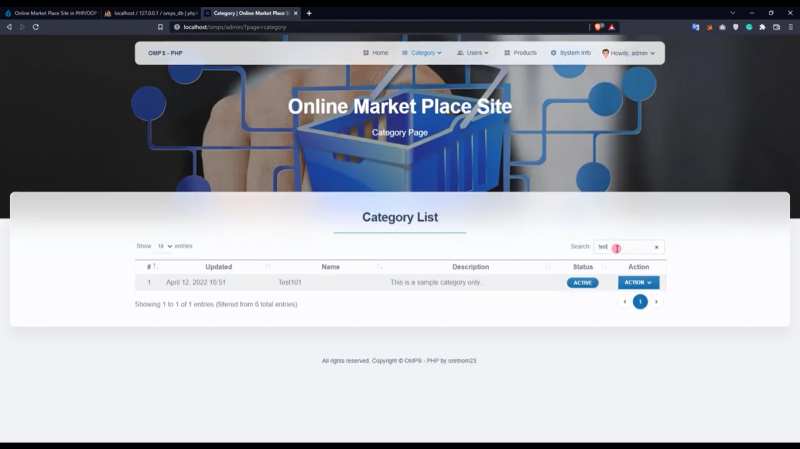Open a new browser tab with plus icon
800x449 pixels.
click(x=309, y=13)
